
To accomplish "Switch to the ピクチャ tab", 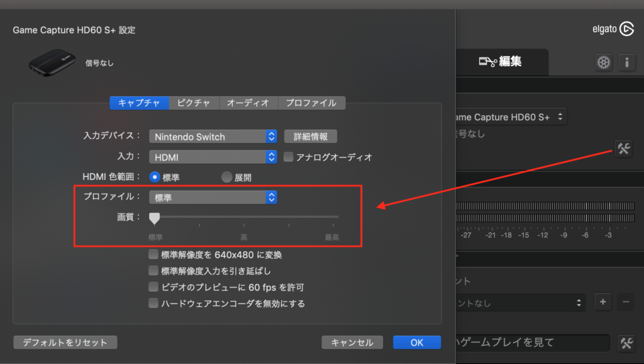I will [x=194, y=103].
